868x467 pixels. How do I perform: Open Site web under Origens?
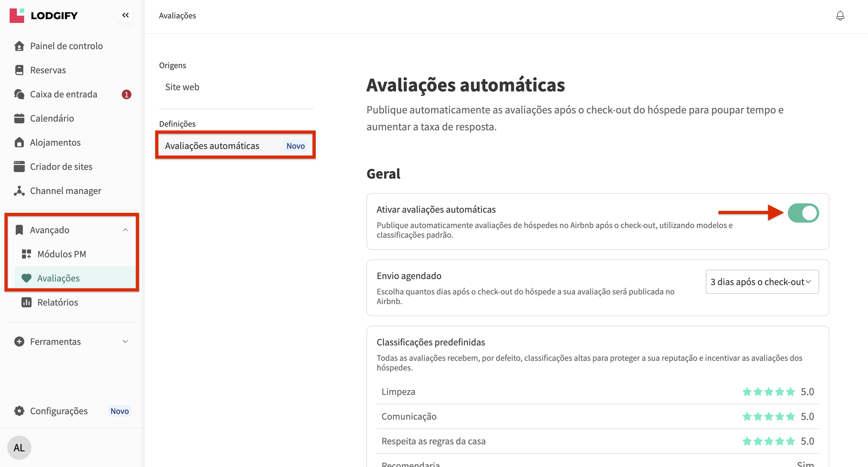182,87
